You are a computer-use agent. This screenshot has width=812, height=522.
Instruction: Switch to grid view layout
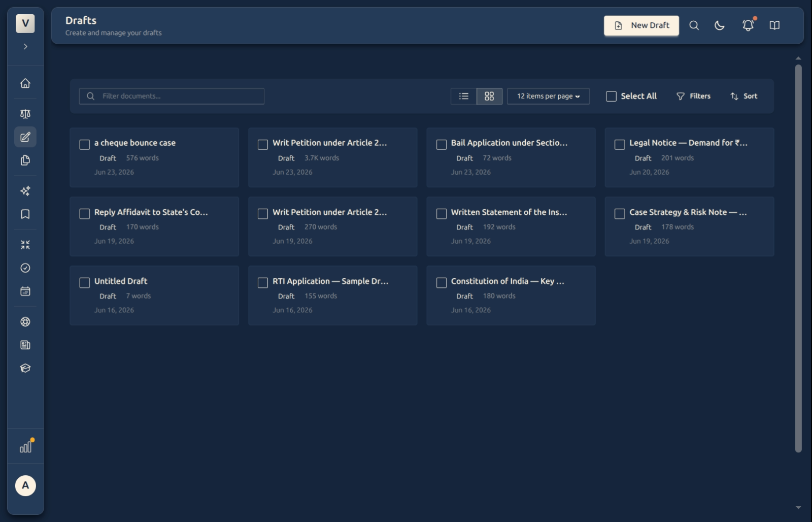489,96
